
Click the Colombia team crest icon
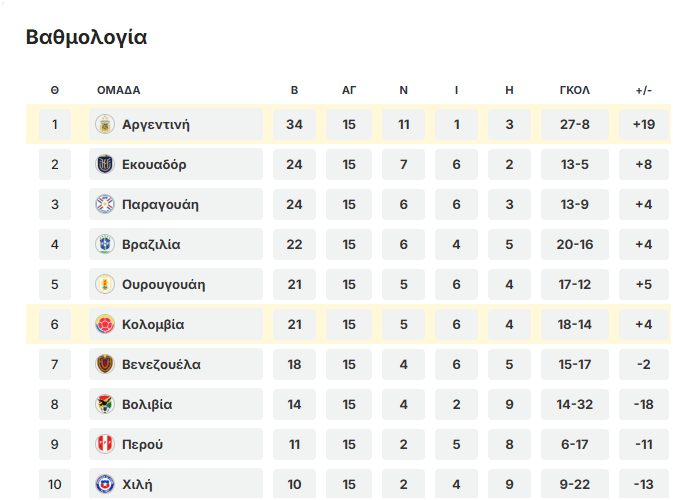[x=105, y=325]
